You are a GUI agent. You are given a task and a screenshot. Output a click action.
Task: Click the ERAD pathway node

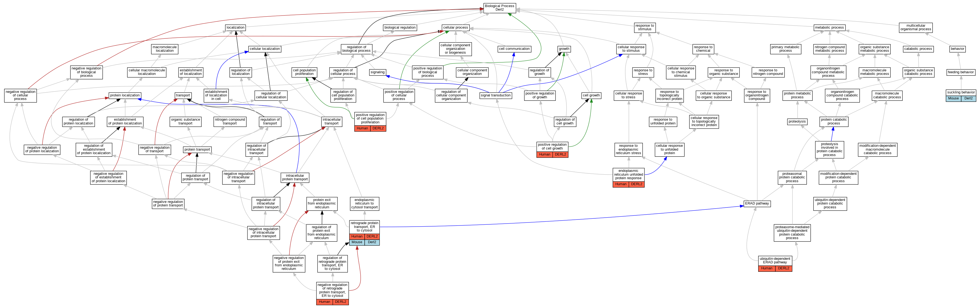(x=757, y=203)
